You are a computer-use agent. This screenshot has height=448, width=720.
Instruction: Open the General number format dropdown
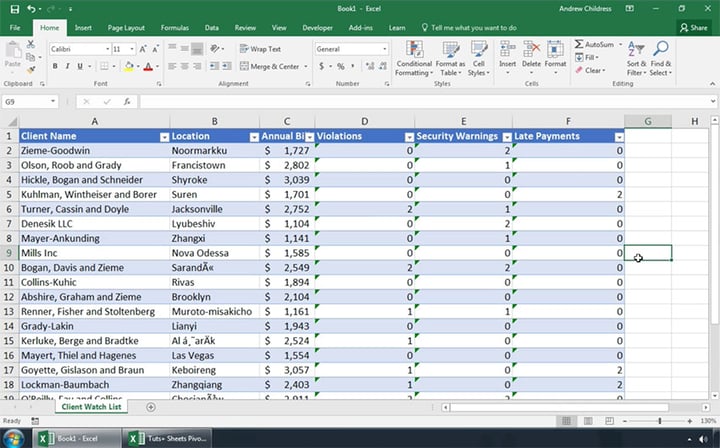[384, 49]
